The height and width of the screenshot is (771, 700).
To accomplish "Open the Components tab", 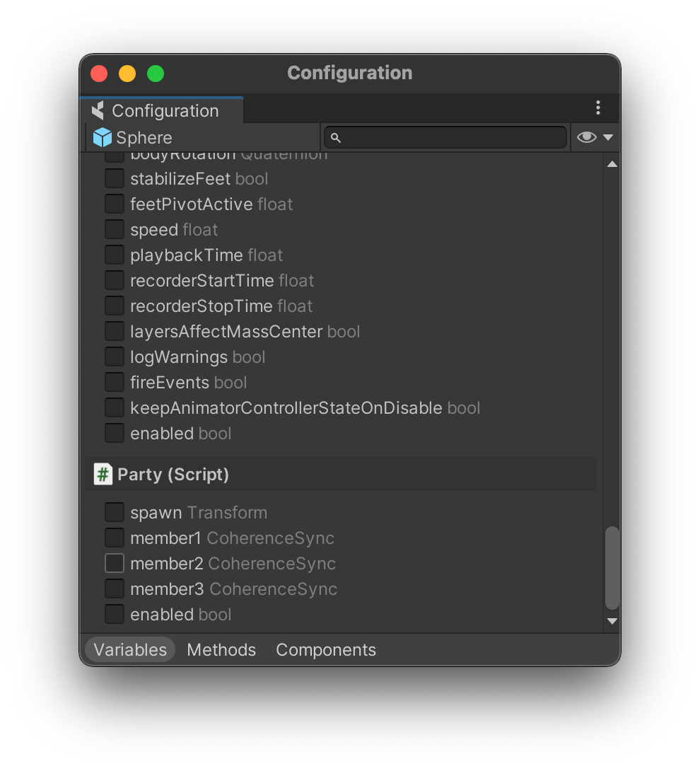I will (x=326, y=650).
